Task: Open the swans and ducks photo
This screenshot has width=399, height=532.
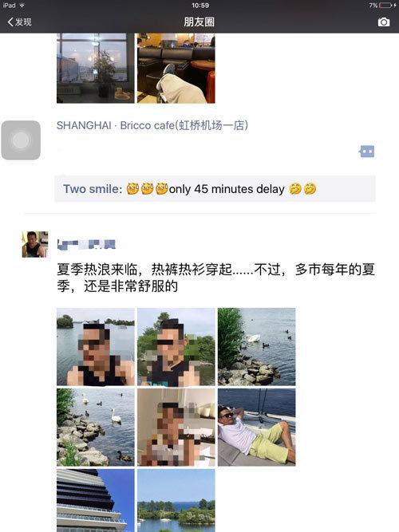Action: tap(96, 428)
